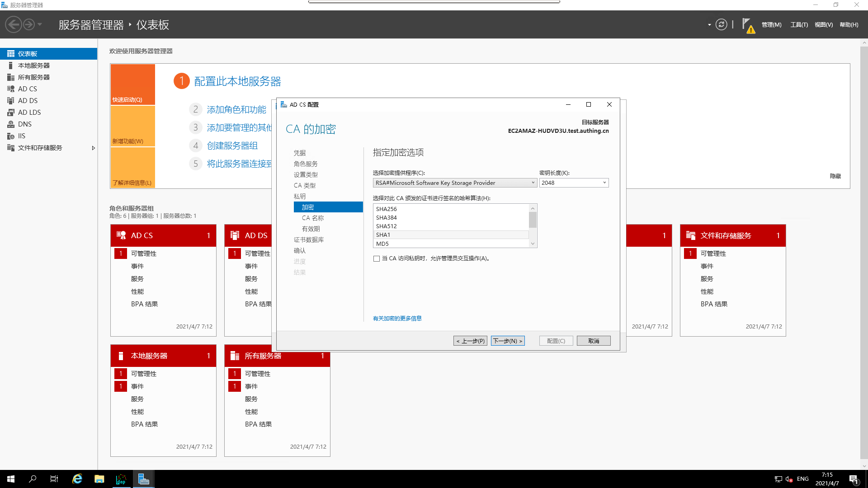Image resolution: width=868 pixels, height=488 pixels.
Task: Select SHA256 from the hash algorithm list
Action: click(386, 209)
